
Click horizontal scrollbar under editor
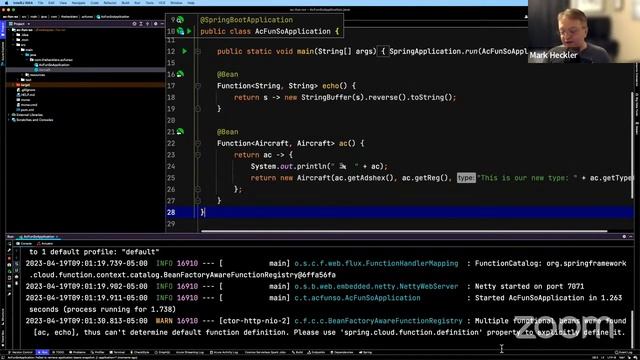click(404, 231)
